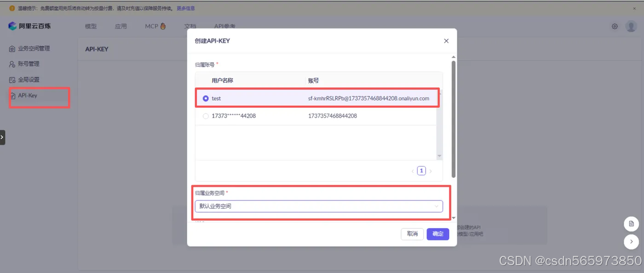Click the sf-kmhrRSLRPb account email cell

(x=368, y=98)
